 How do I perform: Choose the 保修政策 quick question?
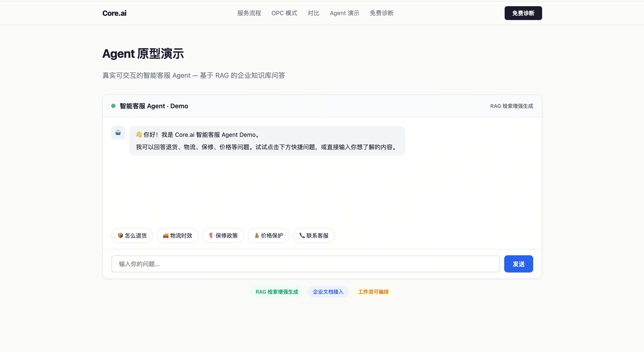click(x=223, y=235)
